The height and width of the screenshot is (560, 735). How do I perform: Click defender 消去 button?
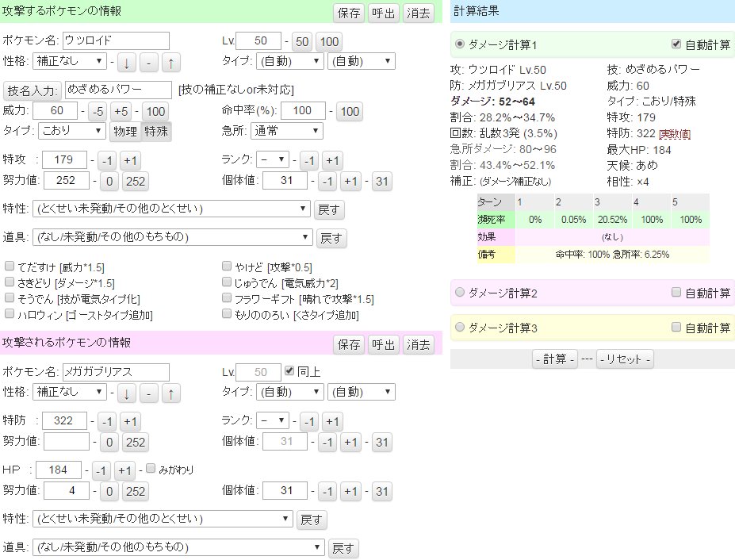pyautogui.click(x=418, y=345)
